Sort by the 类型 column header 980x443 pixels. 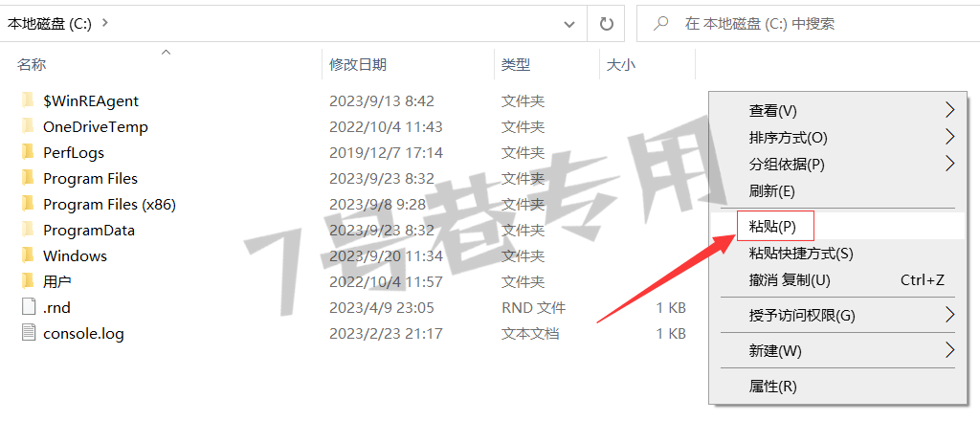tap(516, 64)
